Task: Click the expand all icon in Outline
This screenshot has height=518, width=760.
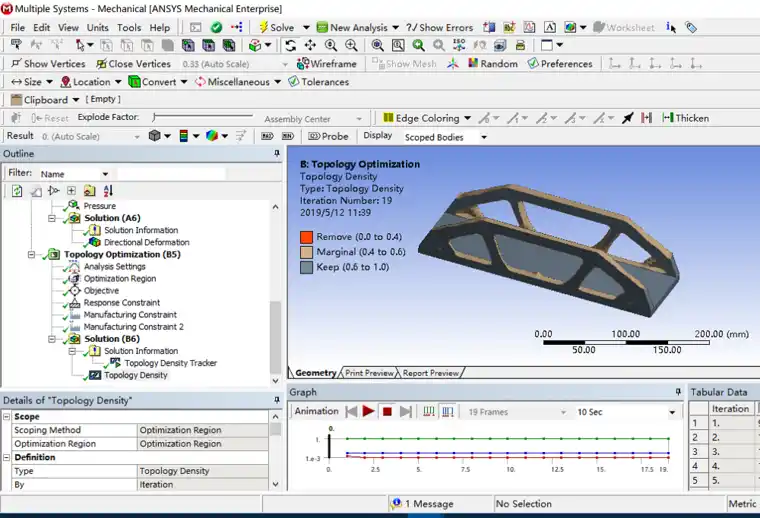Action: point(71,191)
